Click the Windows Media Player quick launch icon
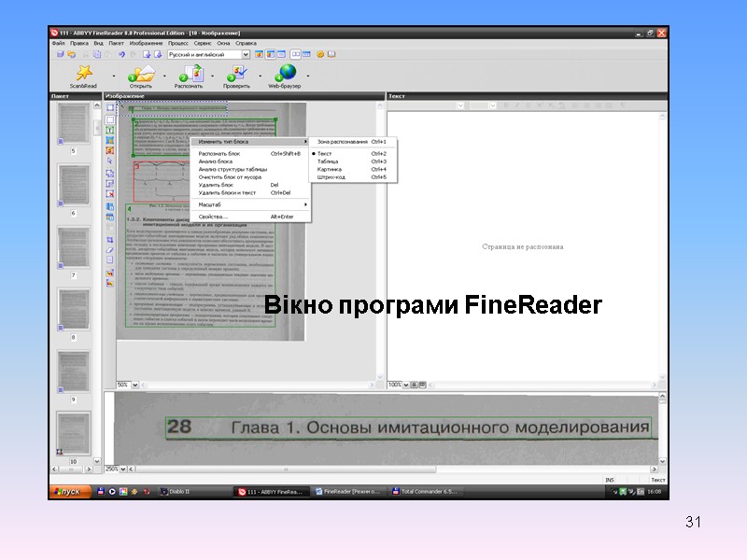This screenshot has width=747, height=560. 112,492
